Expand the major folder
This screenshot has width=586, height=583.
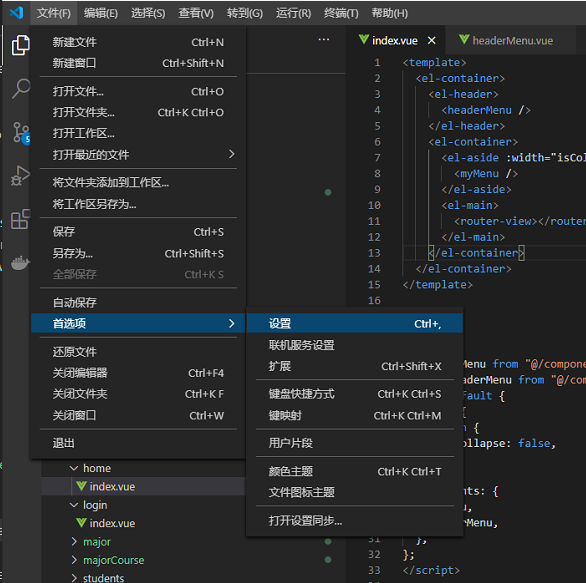tap(74, 542)
